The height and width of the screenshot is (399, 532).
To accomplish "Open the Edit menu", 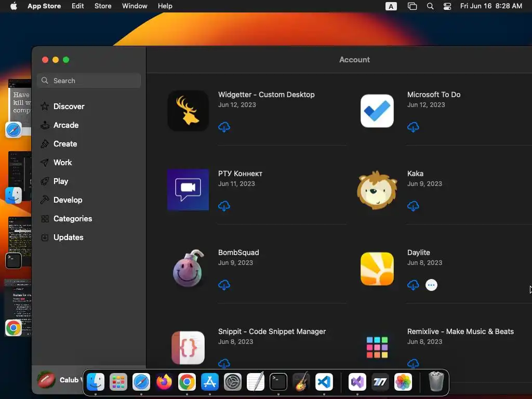I will tap(77, 6).
